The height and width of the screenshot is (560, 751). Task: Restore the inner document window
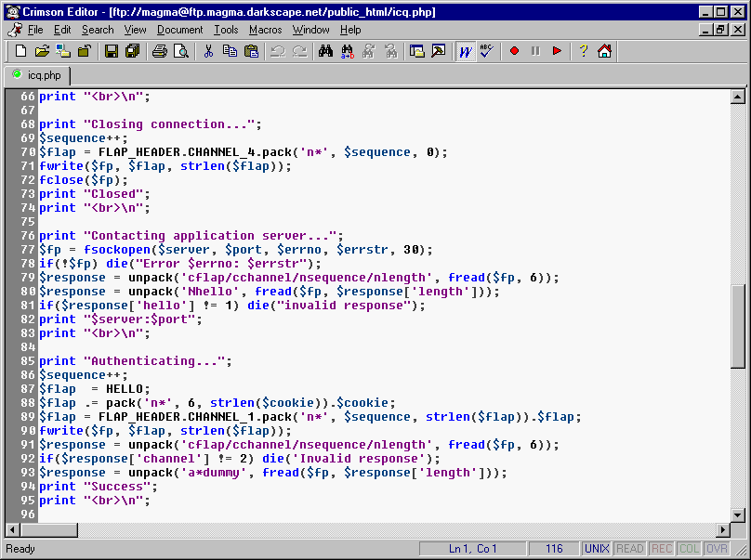(x=720, y=30)
